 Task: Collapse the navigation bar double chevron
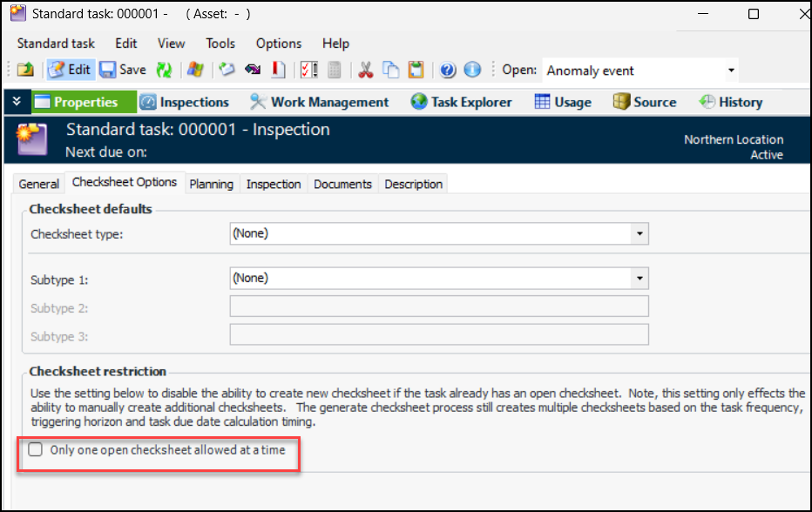coord(17,102)
